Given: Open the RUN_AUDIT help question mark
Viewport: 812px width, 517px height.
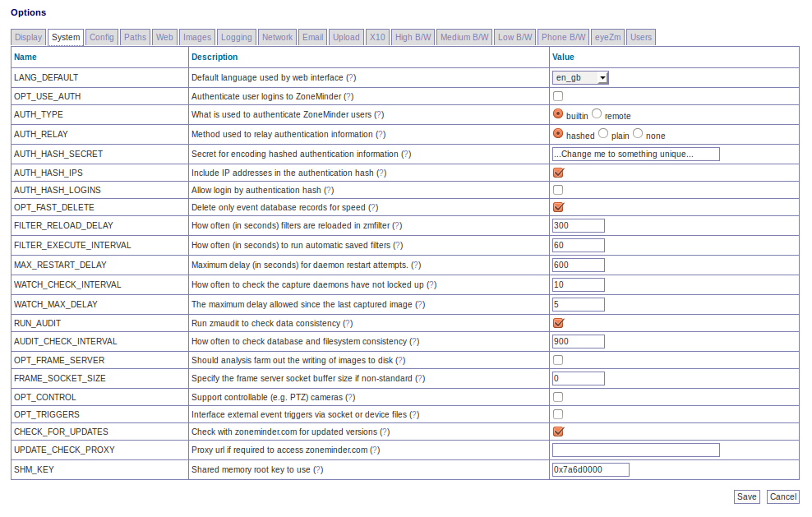Looking at the screenshot, I should 348,323.
